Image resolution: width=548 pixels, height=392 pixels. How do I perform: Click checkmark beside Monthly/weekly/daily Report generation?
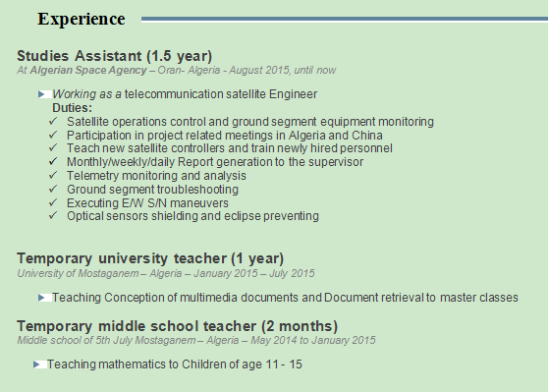(53, 161)
